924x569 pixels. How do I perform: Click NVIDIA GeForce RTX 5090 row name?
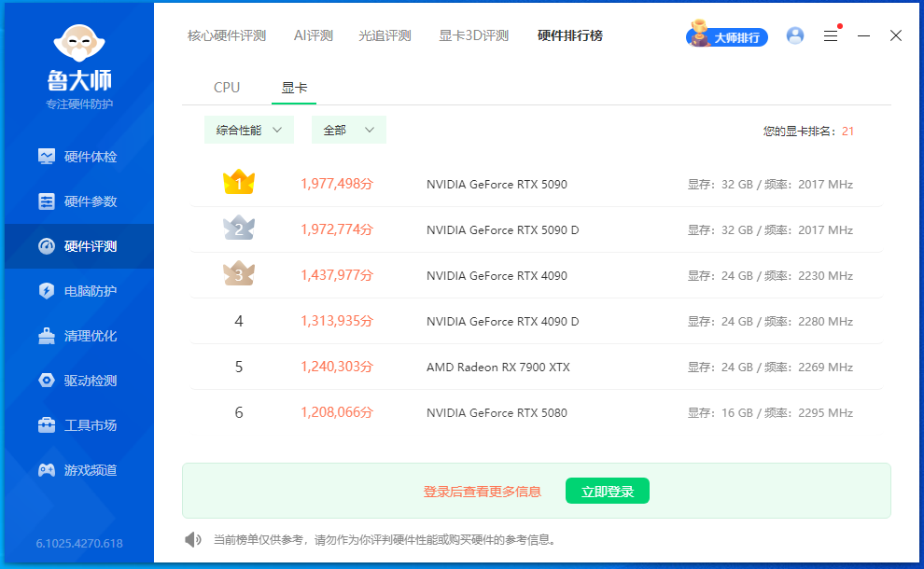497,185
